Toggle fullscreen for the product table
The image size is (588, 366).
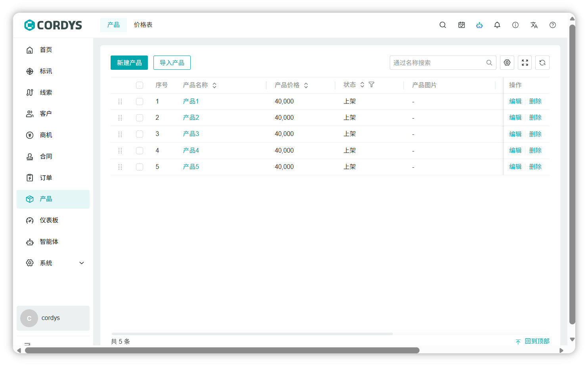[x=525, y=63]
